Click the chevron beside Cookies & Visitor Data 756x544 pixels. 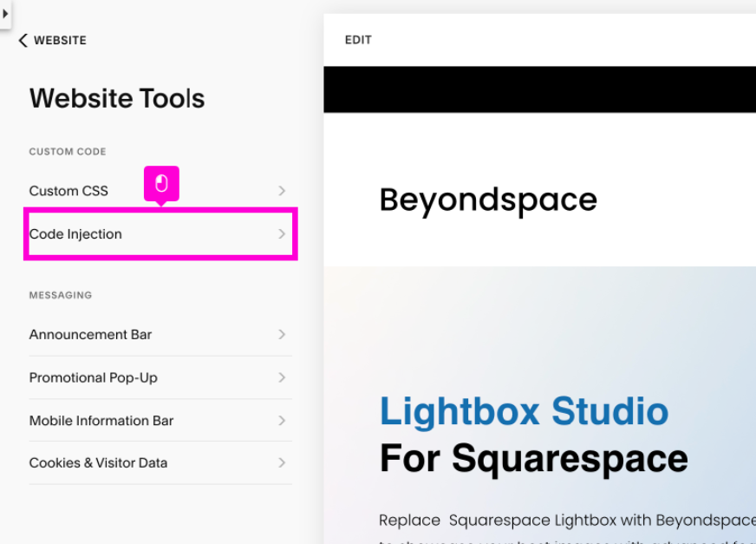(x=282, y=463)
